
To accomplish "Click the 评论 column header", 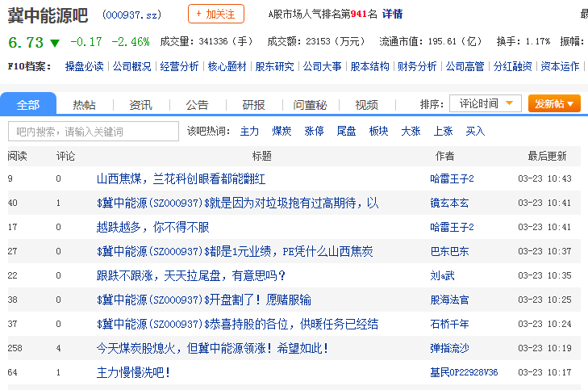I will click(65, 156).
